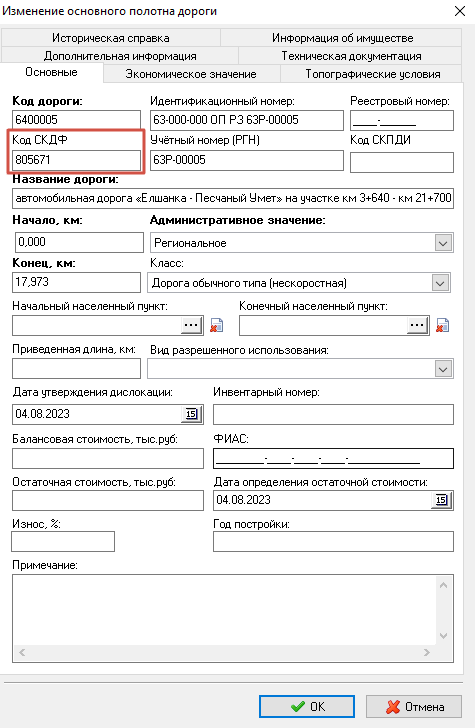Click inside the Примечание text area
This screenshot has height=728, width=475.
coord(225,610)
